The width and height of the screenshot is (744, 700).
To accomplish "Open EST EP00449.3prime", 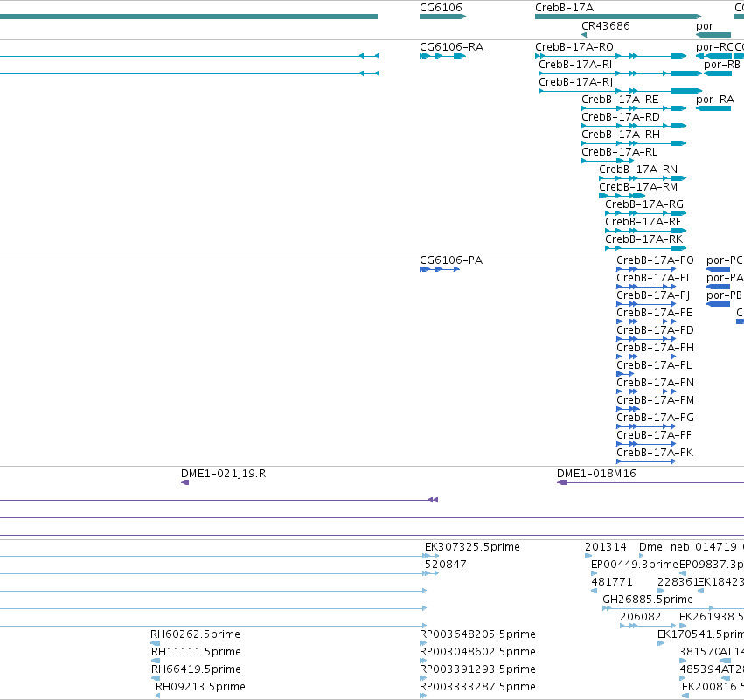I will pyautogui.click(x=635, y=565).
